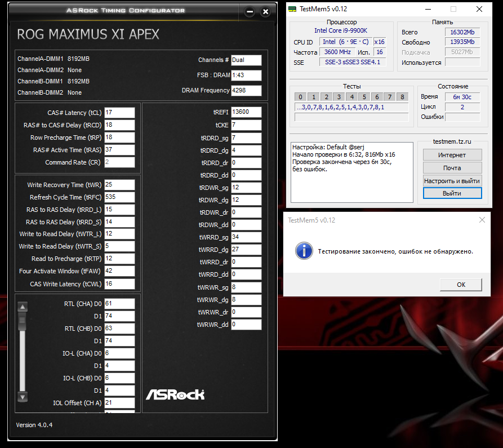Viewport: 503px width, 448px height.
Task: Click the Свободно memory value 13935Mb
Action: coord(462,42)
